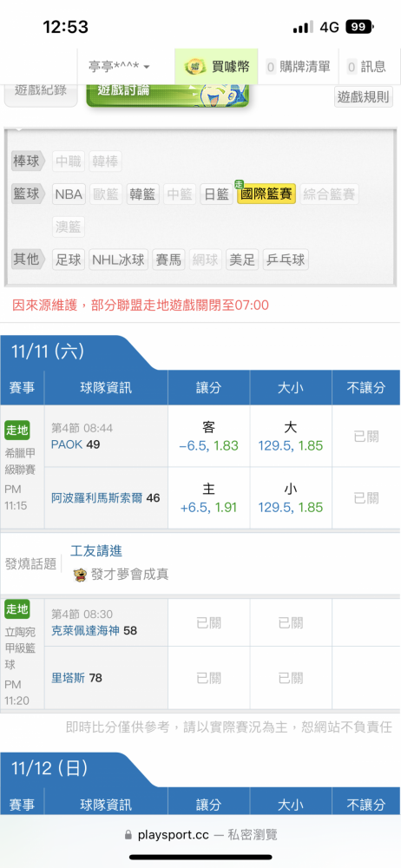
Task: Tap the 買噓幣 coin icon
Action: 195,67
